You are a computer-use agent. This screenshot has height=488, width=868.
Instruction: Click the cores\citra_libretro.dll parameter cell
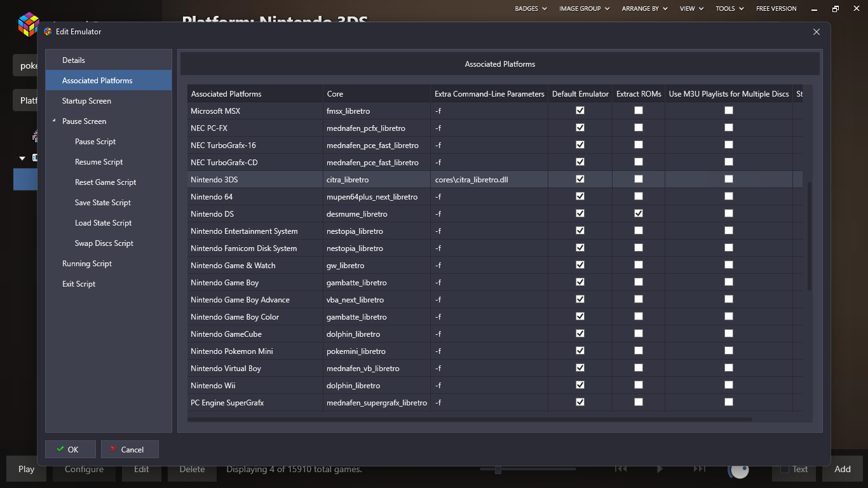[x=489, y=179]
